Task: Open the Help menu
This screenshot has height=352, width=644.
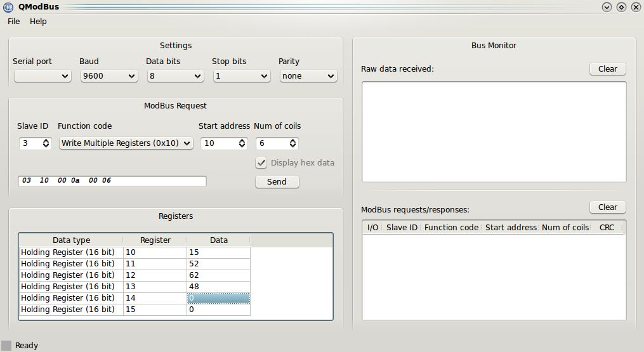Action: 38,22
